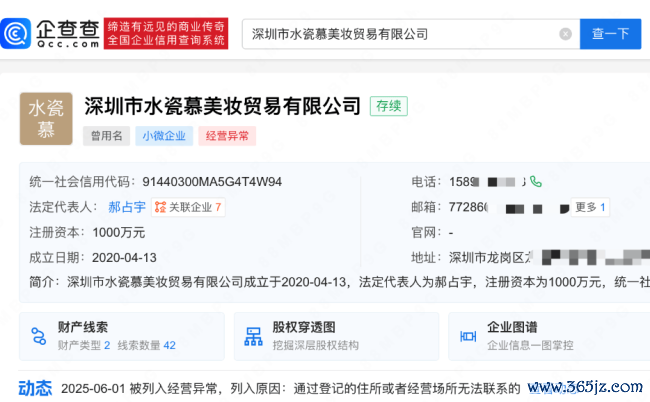Click the 深圳市龙岗区 address text

(490, 258)
